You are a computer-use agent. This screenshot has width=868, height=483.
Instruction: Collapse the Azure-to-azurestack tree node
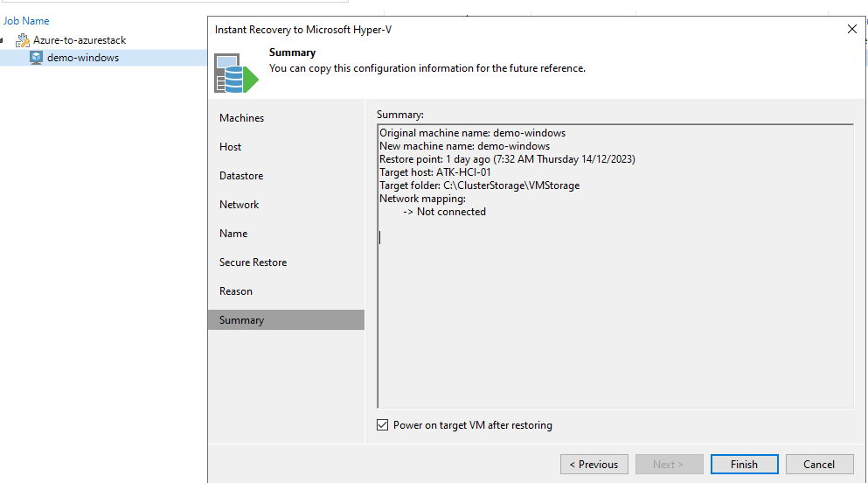click(x=4, y=41)
